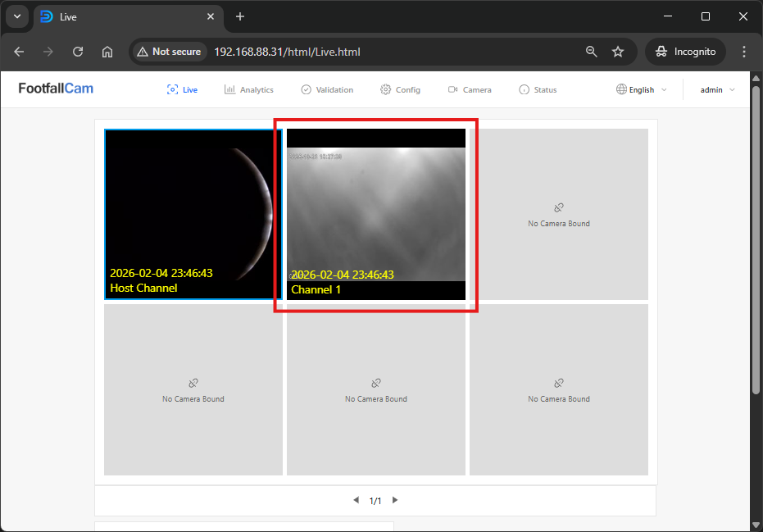Click the FootfallCam logo
763x532 pixels.
56,89
